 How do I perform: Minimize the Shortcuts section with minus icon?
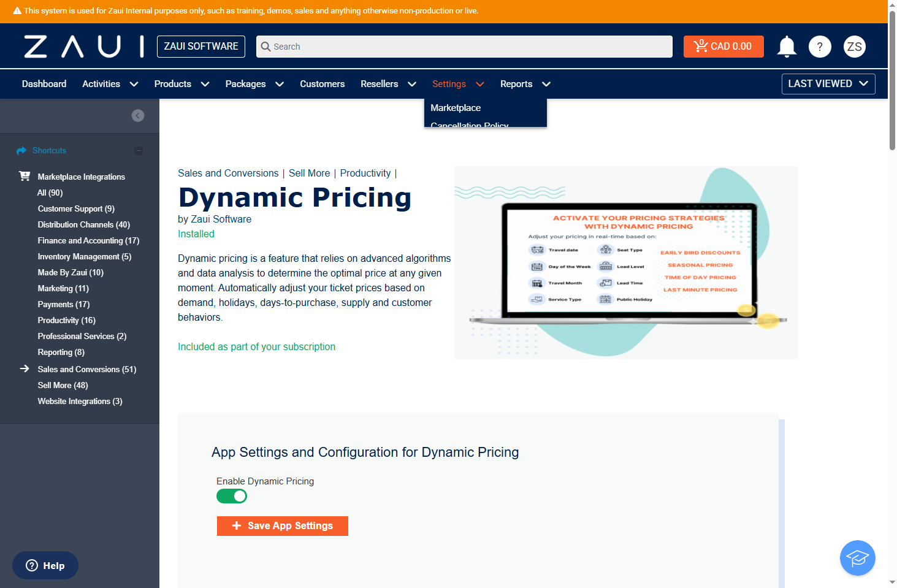click(139, 151)
